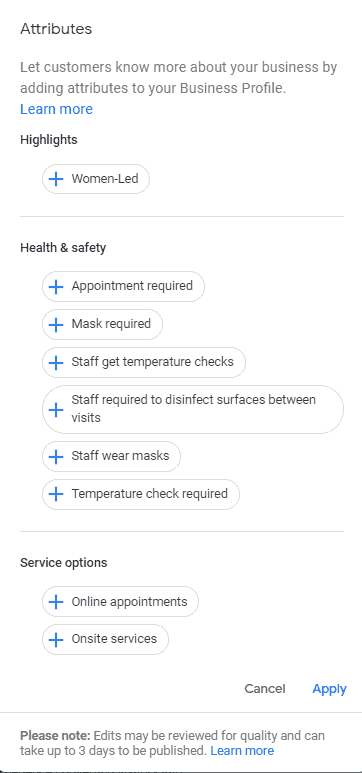Click plus icon on Staff get temperature checks
Image resolution: width=362 pixels, height=773 pixels.
(x=56, y=363)
